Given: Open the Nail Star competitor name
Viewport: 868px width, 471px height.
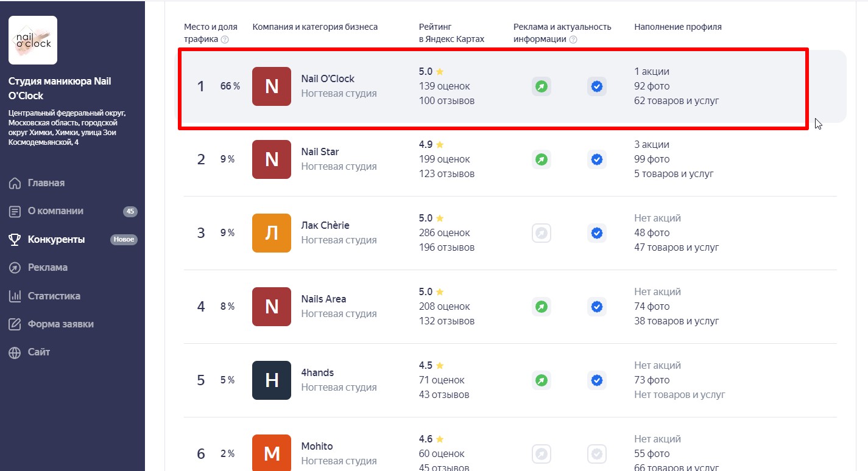Looking at the screenshot, I should point(320,152).
